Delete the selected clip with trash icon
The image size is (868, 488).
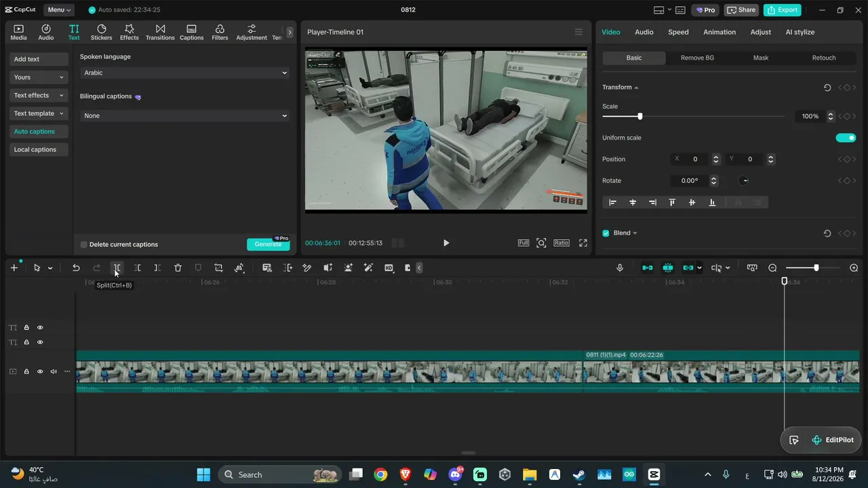tap(178, 268)
